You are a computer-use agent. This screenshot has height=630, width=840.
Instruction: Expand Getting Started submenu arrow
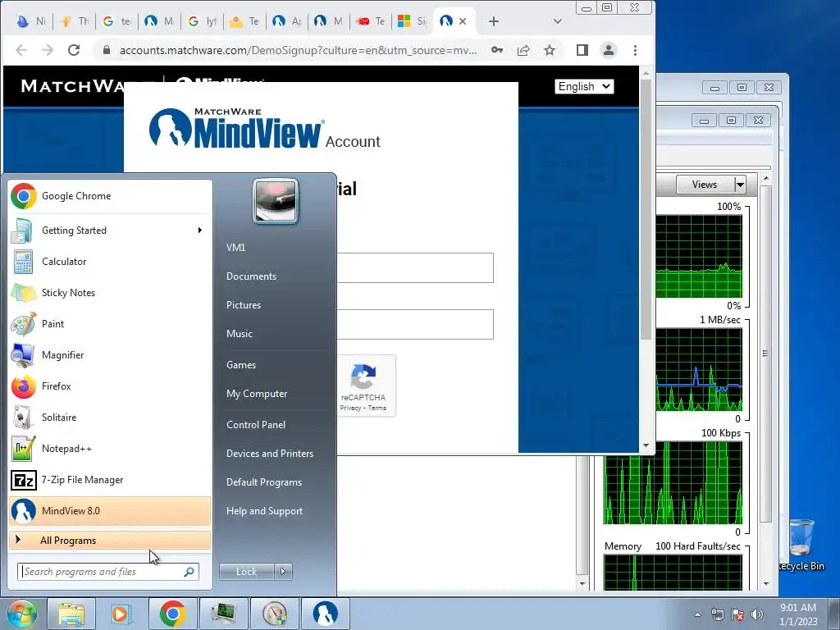coord(200,231)
